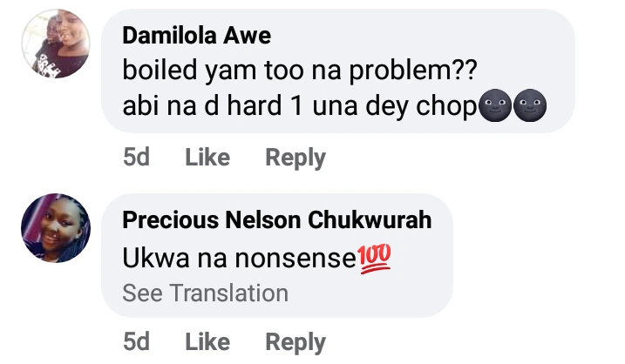Reply to Precious Nelson Chukwurah's comment
The width and height of the screenshot is (625, 364).
tap(295, 342)
